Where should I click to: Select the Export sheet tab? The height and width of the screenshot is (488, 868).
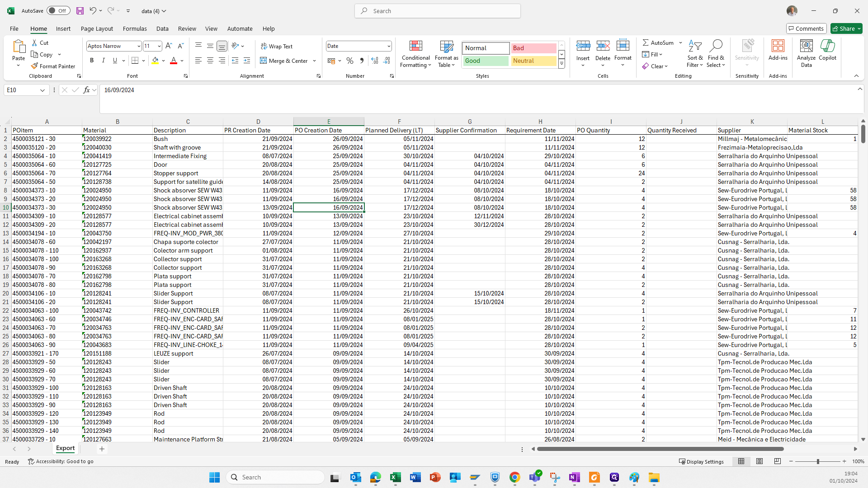[x=66, y=448]
